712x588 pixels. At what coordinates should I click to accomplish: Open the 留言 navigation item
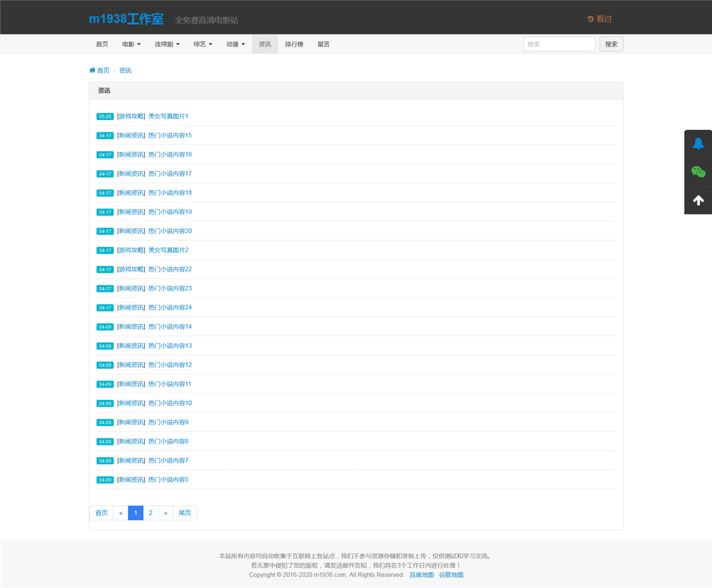pos(323,44)
